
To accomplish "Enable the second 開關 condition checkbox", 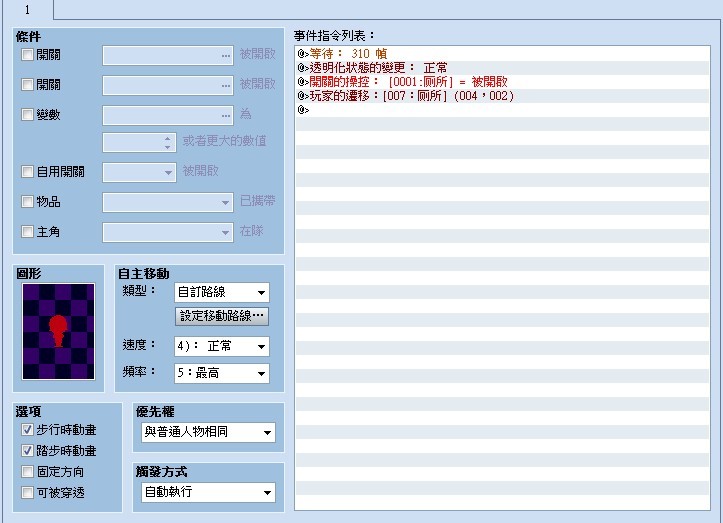I will click(27, 84).
